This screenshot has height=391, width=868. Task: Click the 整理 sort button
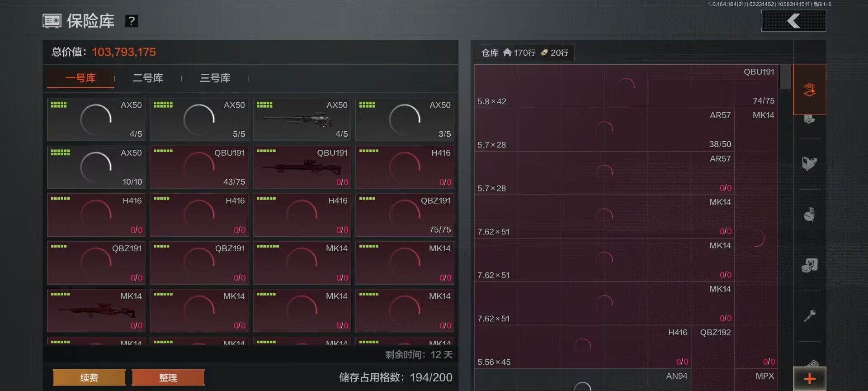pyautogui.click(x=168, y=377)
